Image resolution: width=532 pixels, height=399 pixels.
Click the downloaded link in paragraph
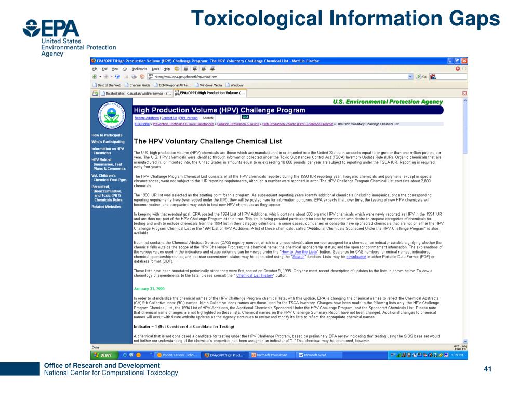[356, 257]
